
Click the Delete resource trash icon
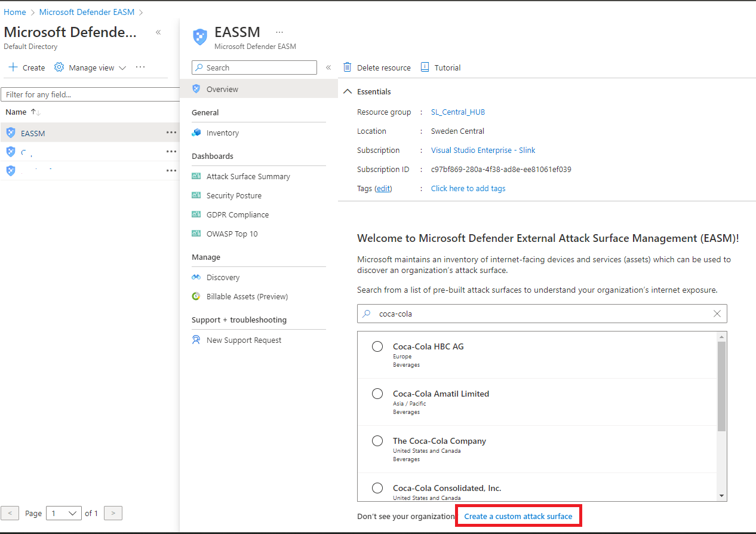(x=347, y=67)
